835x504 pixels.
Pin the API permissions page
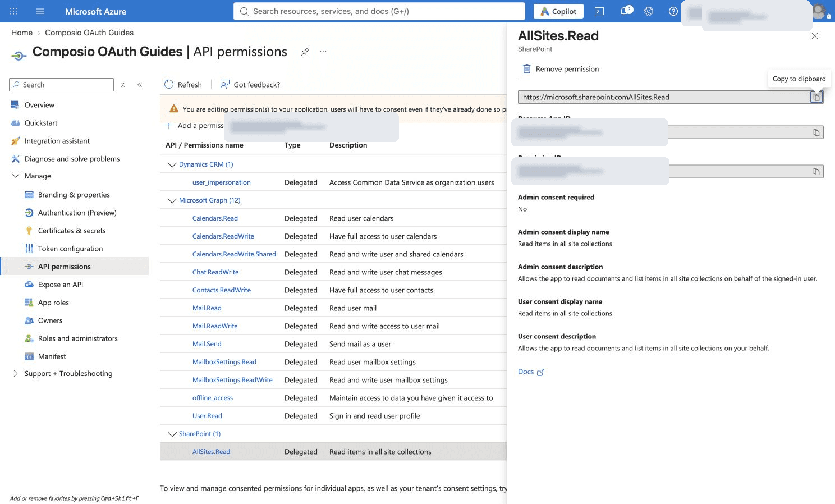tap(305, 52)
